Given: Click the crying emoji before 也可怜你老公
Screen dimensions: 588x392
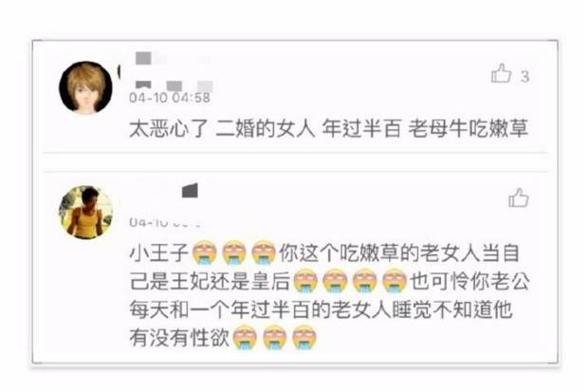Looking at the screenshot, I should 395,281.
